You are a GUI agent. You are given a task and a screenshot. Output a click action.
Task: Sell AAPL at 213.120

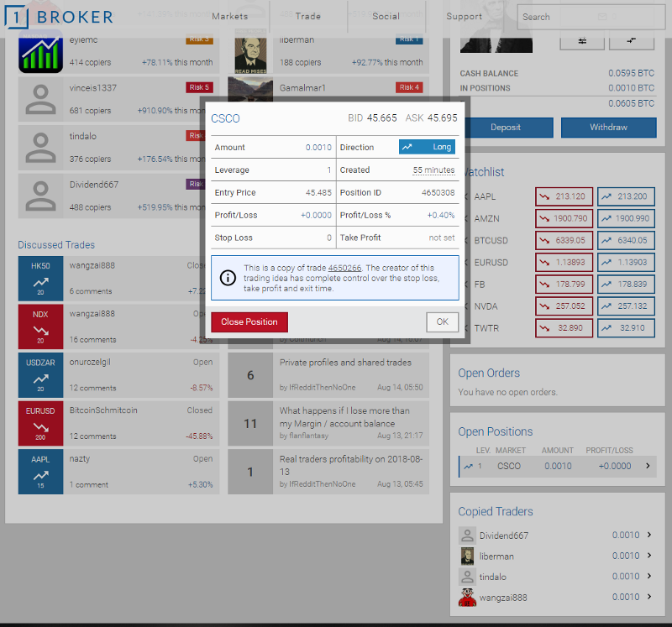click(564, 196)
